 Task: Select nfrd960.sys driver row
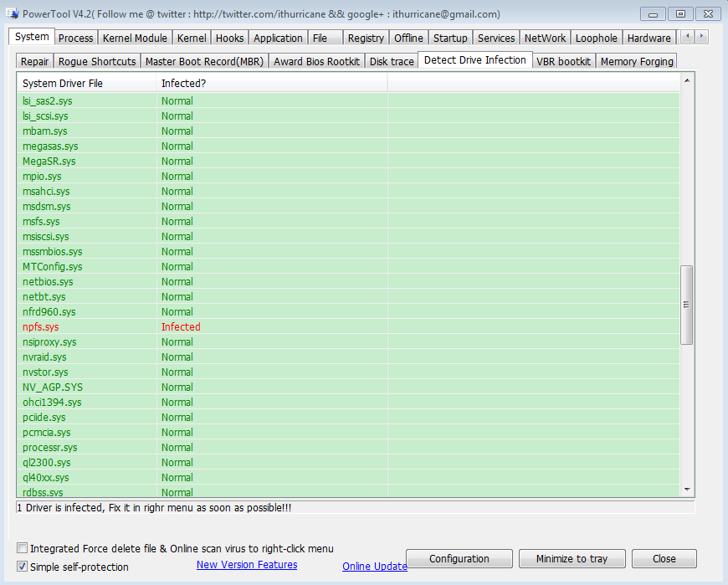pyautogui.click(x=348, y=312)
